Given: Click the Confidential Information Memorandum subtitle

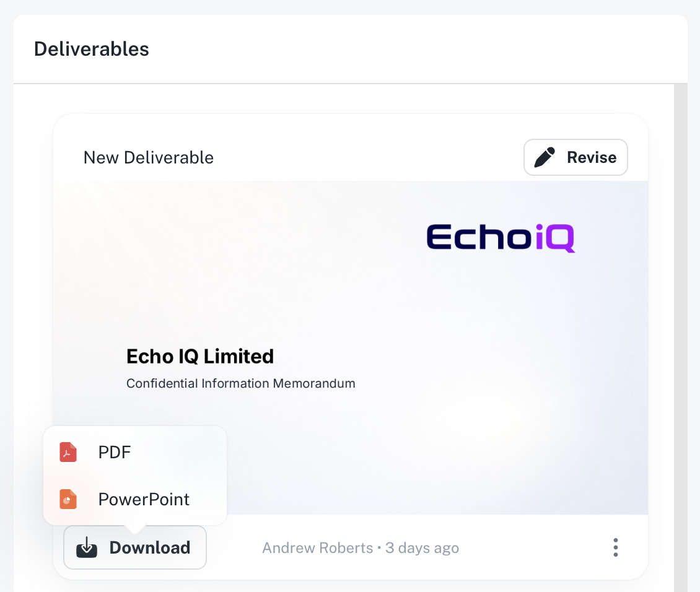Looking at the screenshot, I should tap(241, 383).
